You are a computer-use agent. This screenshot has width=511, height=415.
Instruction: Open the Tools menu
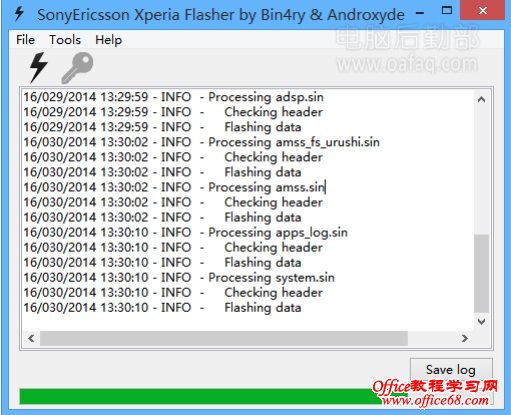[x=65, y=40]
